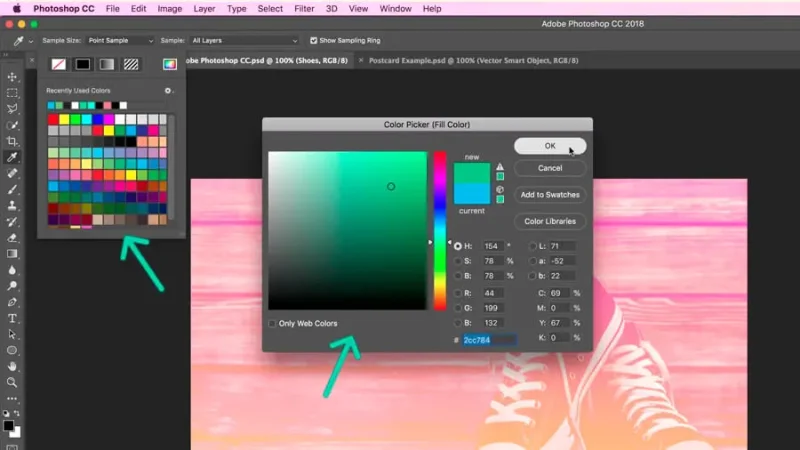Select the History Brush tool
The height and width of the screenshot is (450, 800).
[x=12, y=221]
